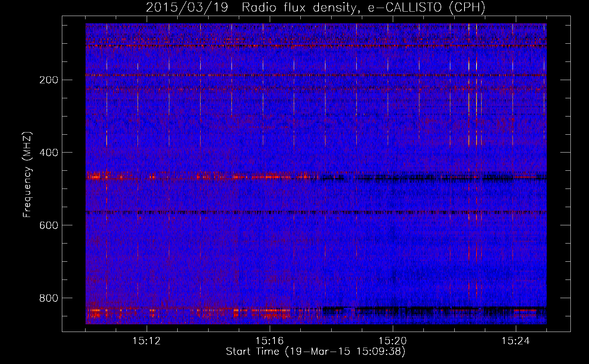This screenshot has height=364, width=589.
Task: Click the 15:12 time tick label
Action: (x=146, y=341)
